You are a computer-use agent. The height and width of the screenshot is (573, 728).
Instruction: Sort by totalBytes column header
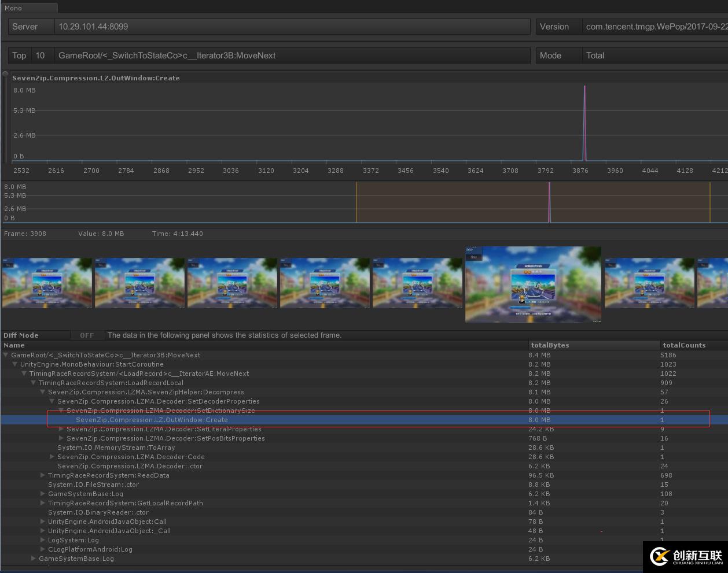(x=594, y=345)
